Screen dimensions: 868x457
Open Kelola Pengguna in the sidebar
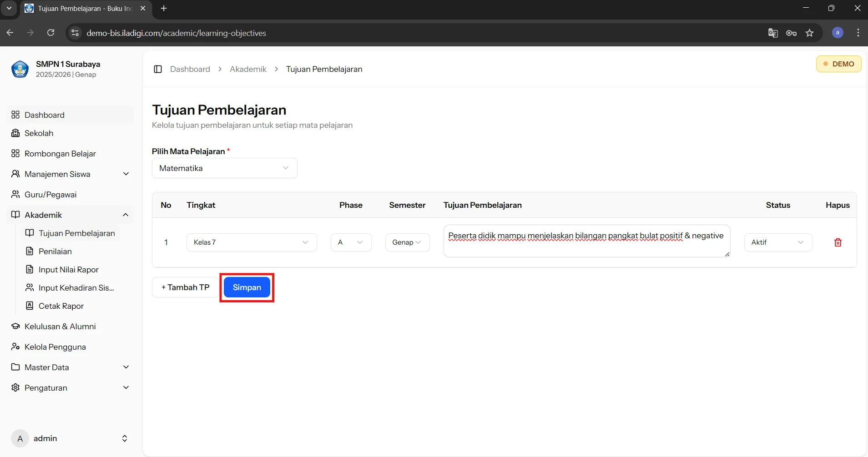coord(71,347)
